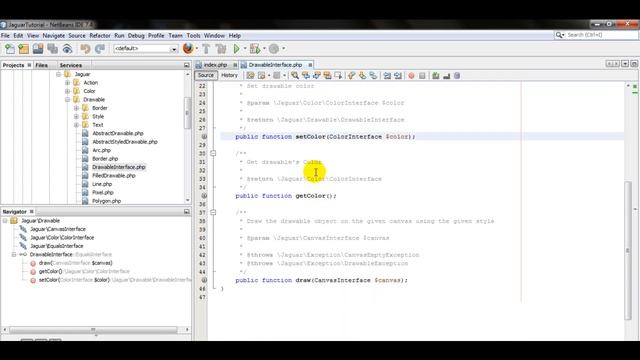
Task: Select getColor() in Navigator
Action: tap(50, 271)
